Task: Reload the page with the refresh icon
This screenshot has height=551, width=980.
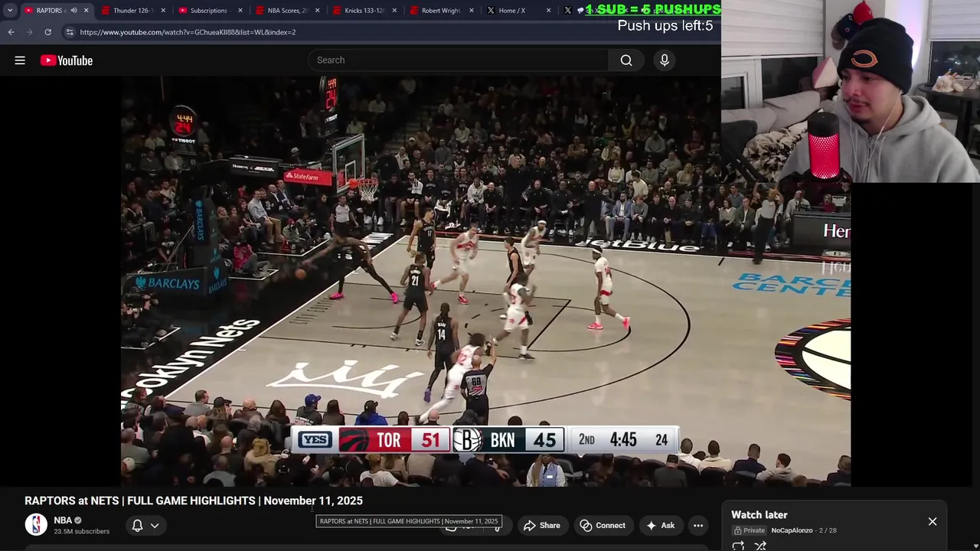Action: pos(47,32)
